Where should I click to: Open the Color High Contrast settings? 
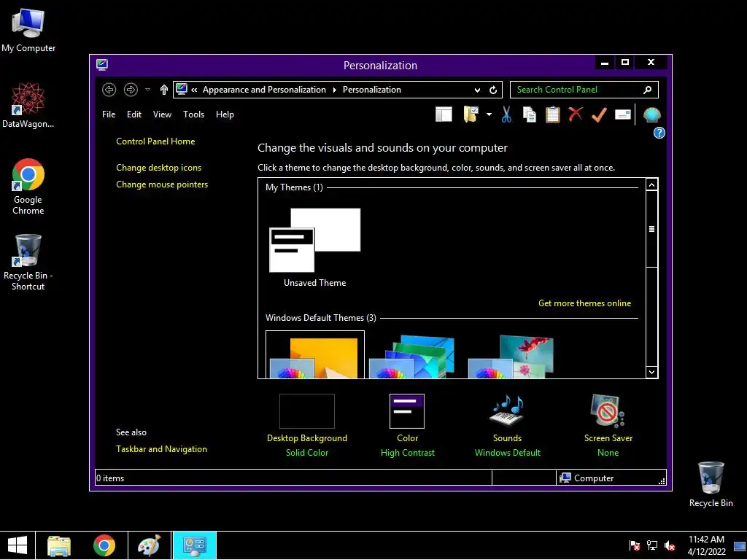tap(407, 425)
